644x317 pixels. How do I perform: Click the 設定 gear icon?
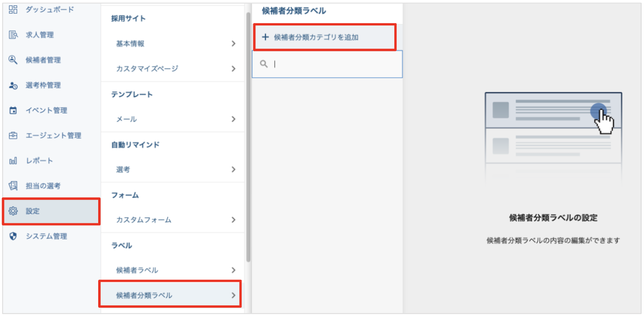point(13,211)
